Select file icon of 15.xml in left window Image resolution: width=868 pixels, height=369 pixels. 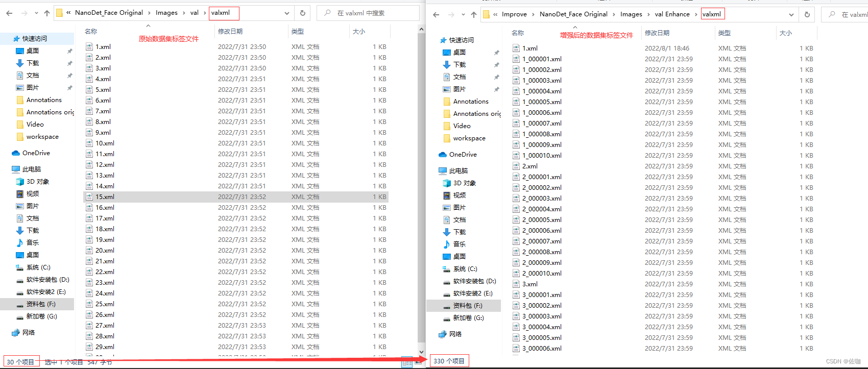[x=89, y=196]
